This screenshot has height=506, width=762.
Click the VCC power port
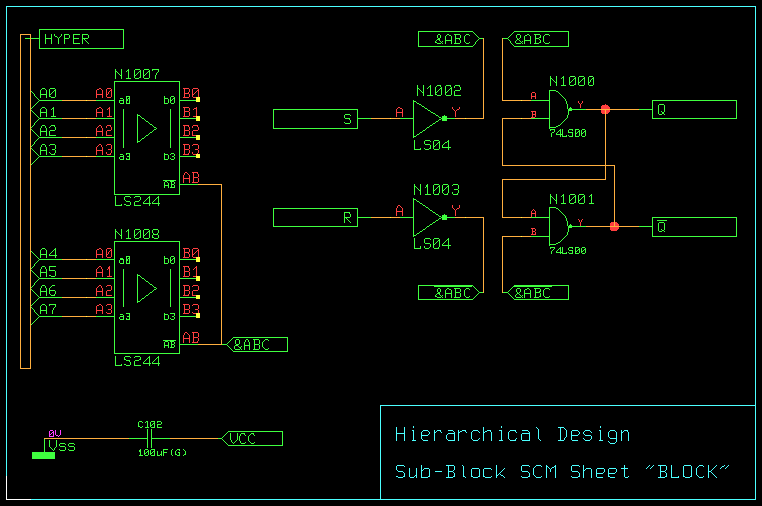pyautogui.click(x=253, y=438)
